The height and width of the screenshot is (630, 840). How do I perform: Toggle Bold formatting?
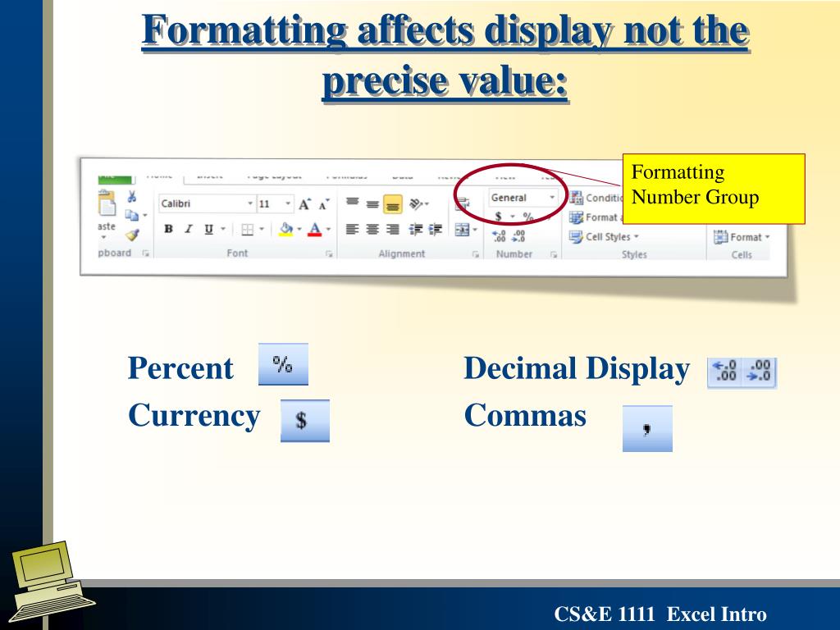168,230
